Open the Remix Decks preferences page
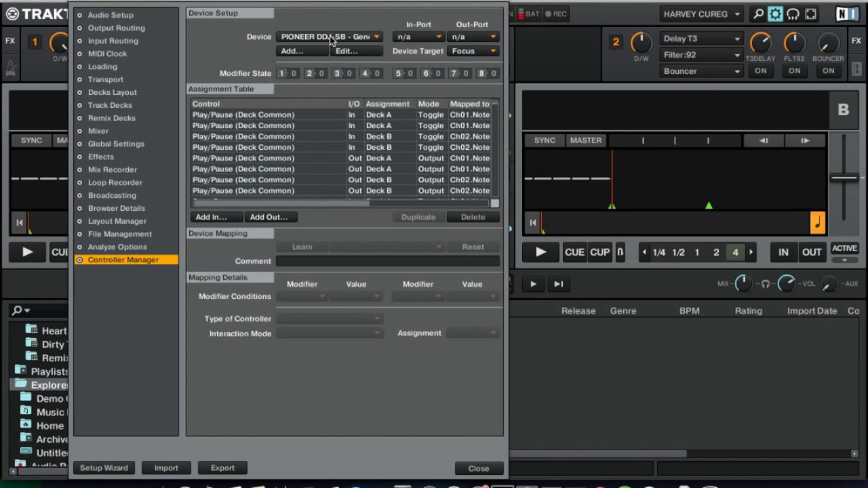The width and height of the screenshot is (868, 488). coord(111,118)
